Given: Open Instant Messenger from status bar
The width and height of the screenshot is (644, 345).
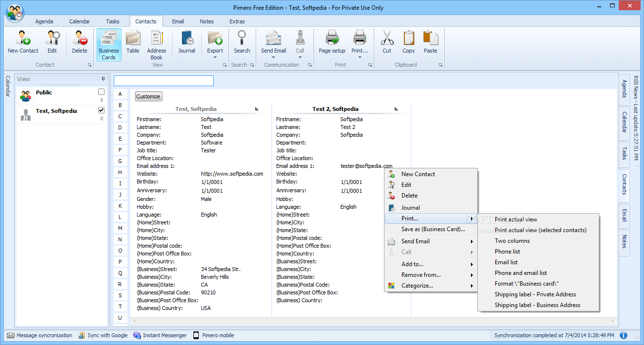Looking at the screenshot, I should click(x=160, y=335).
